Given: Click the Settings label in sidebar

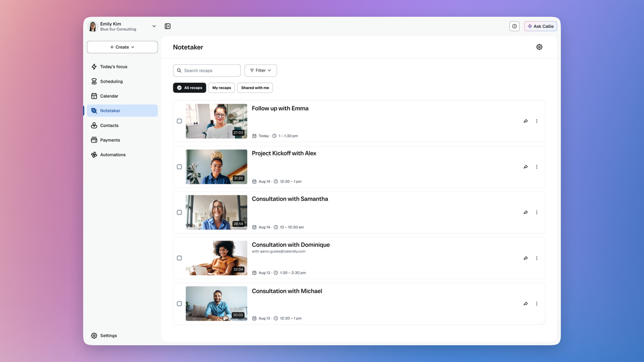Looking at the screenshot, I should click(x=108, y=336).
